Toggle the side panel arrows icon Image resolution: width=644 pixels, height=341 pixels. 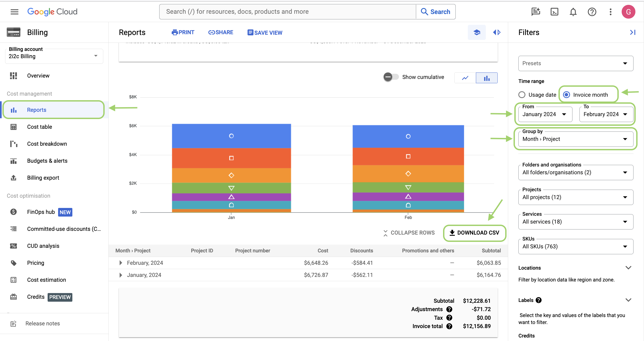(x=497, y=32)
